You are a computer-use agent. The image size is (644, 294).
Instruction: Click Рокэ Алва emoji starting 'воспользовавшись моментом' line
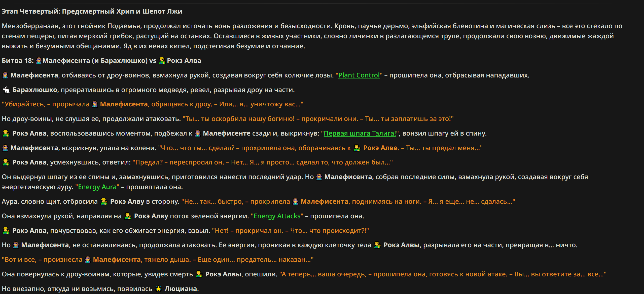click(x=6, y=134)
